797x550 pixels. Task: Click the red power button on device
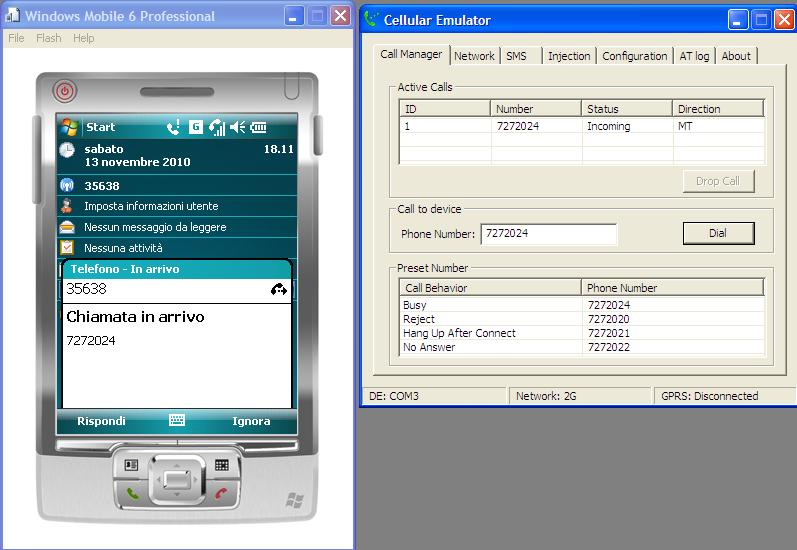click(x=65, y=91)
